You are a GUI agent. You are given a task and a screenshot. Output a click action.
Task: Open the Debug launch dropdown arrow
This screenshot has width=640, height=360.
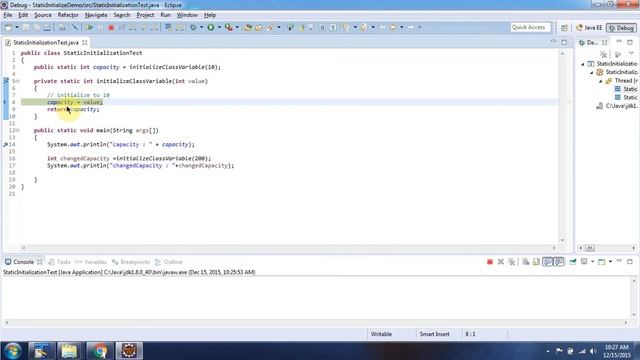(x=202, y=27)
